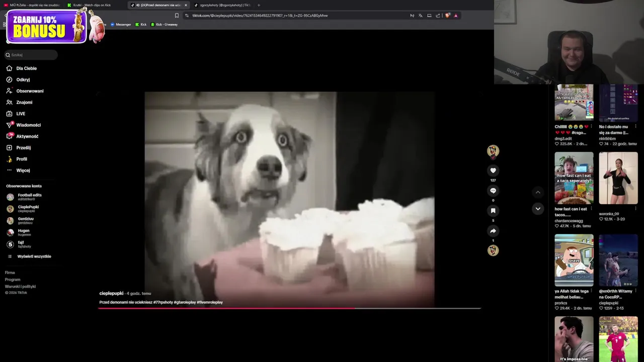644x362 pixels.
Task: Open options menu for @xn0rthh Witamy video
Action: (635, 291)
